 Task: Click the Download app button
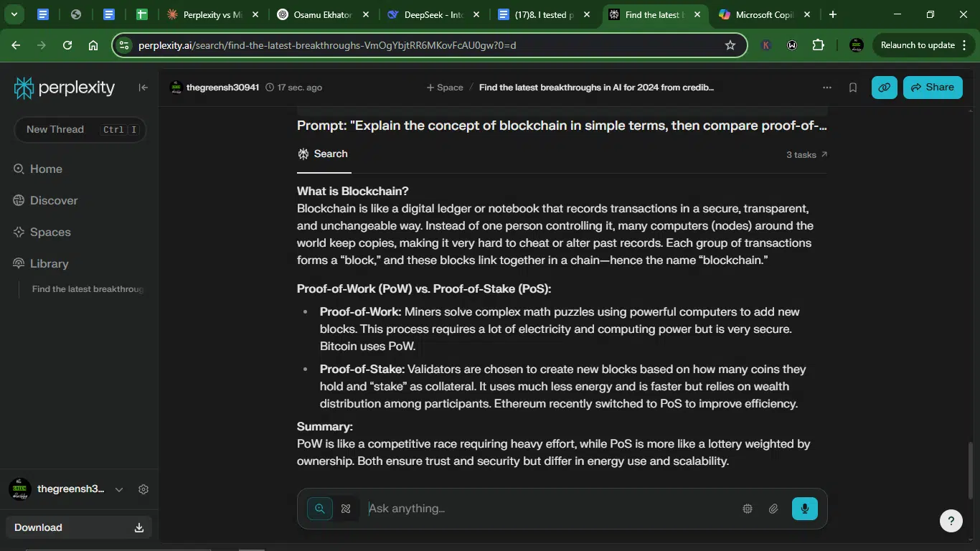(79, 527)
